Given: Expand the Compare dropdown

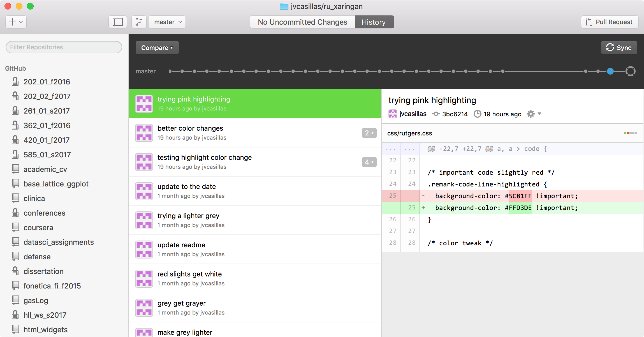Looking at the screenshot, I should tap(157, 48).
